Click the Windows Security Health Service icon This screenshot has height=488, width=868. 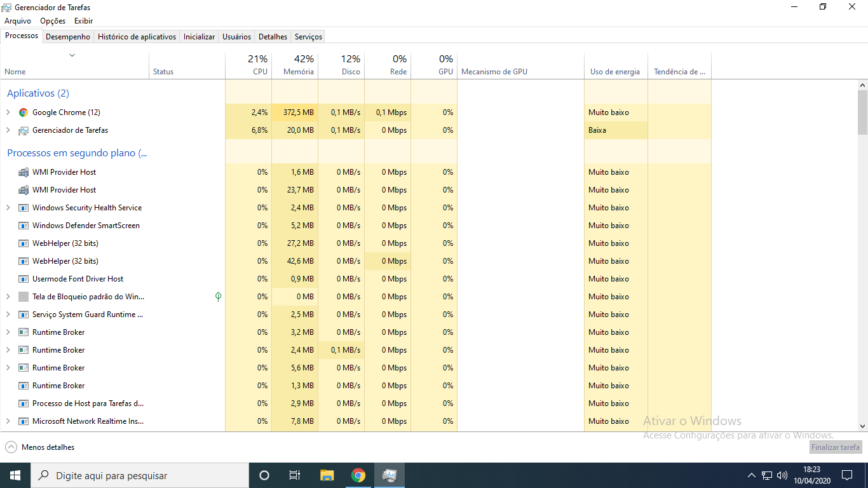click(x=24, y=208)
